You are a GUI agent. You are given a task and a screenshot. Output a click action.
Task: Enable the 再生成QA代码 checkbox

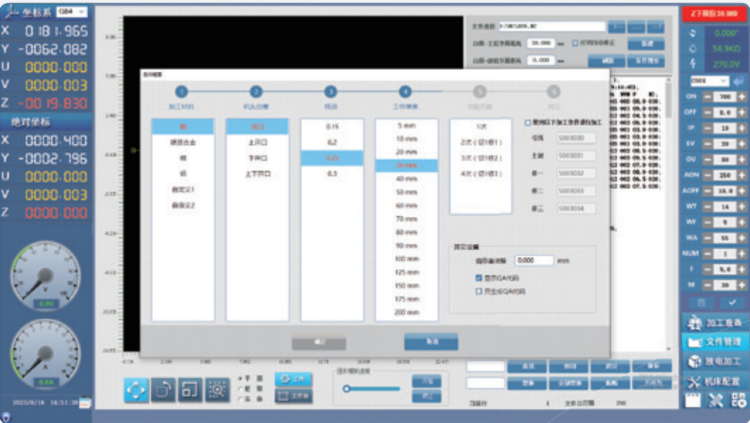tap(479, 291)
